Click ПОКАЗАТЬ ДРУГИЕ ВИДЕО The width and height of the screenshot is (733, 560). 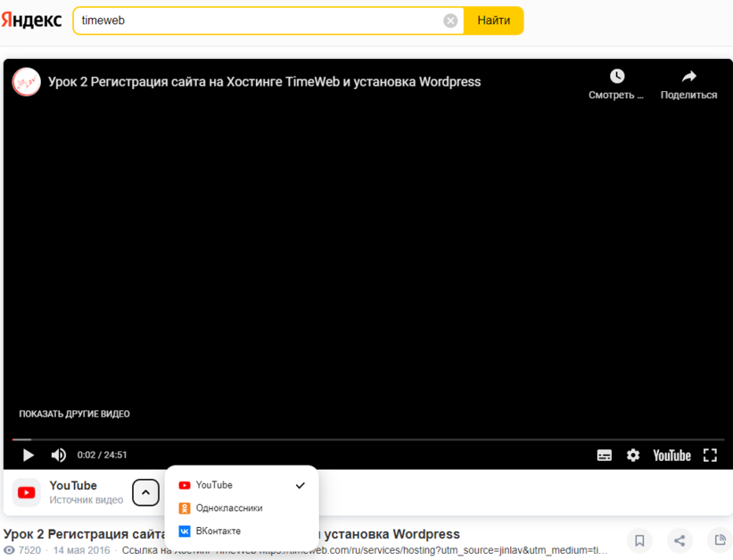(74, 414)
